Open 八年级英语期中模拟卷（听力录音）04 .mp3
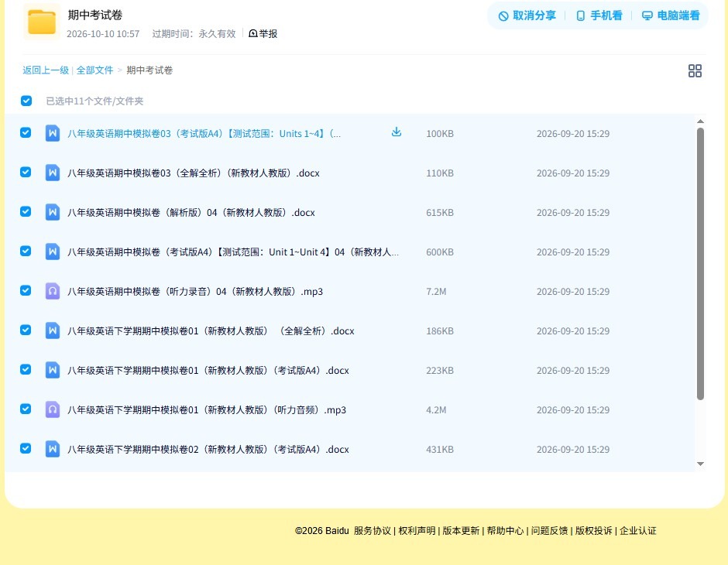This screenshot has width=728, height=565. point(195,291)
